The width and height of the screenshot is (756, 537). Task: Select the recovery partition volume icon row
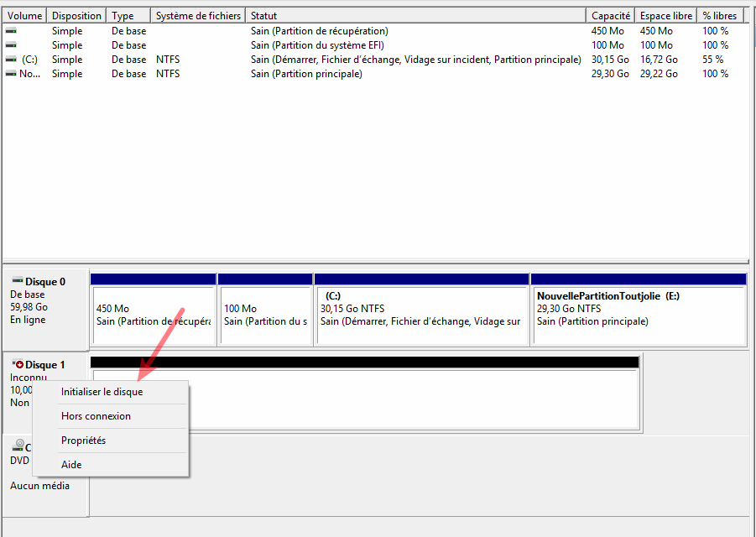tap(11, 31)
